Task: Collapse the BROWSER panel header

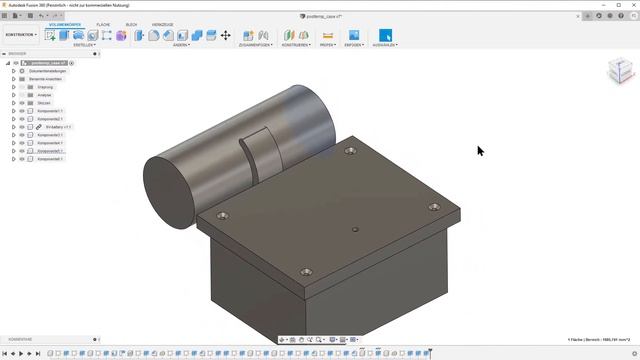Action: [4, 53]
